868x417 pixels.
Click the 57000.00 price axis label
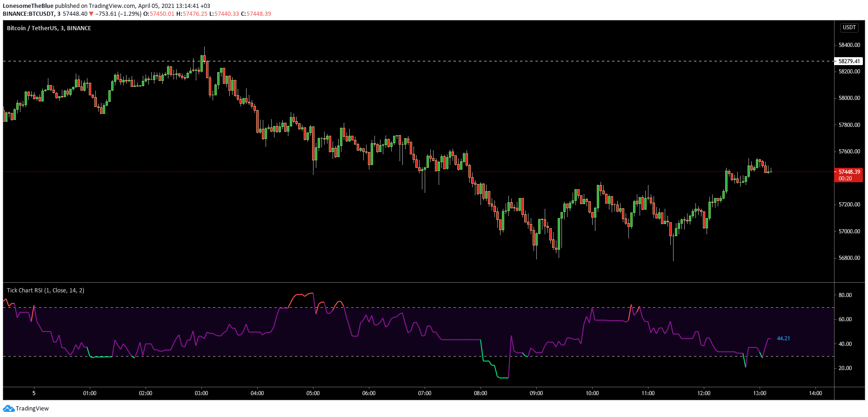849,232
